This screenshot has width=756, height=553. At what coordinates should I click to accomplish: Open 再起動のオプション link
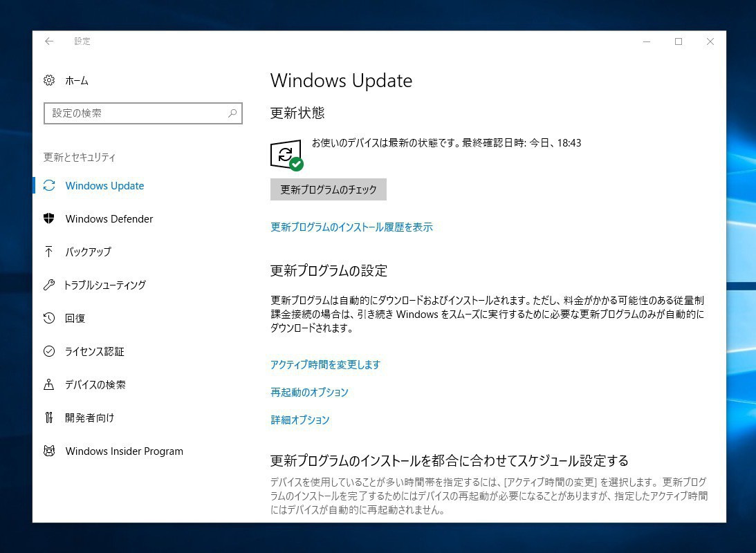tap(309, 392)
